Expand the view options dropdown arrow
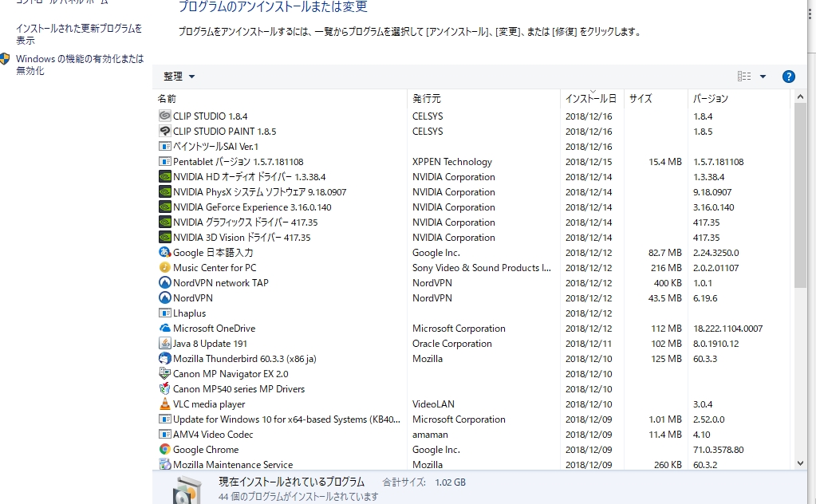The width and height of the screenshot is (816, 504). pyautogui.click(x=763, y=77)
